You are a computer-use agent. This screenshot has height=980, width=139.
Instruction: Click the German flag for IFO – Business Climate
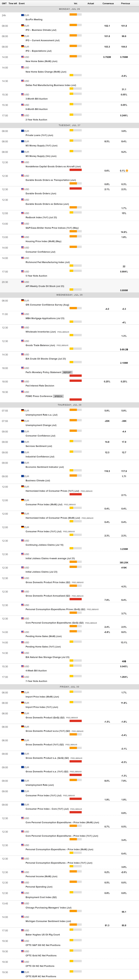22,25
